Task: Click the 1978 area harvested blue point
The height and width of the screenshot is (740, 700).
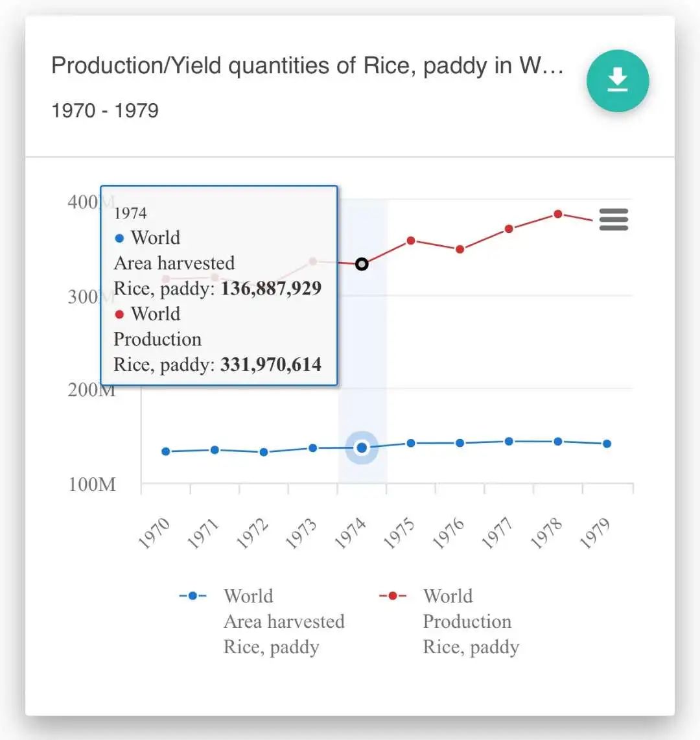Action: (558, 441)
